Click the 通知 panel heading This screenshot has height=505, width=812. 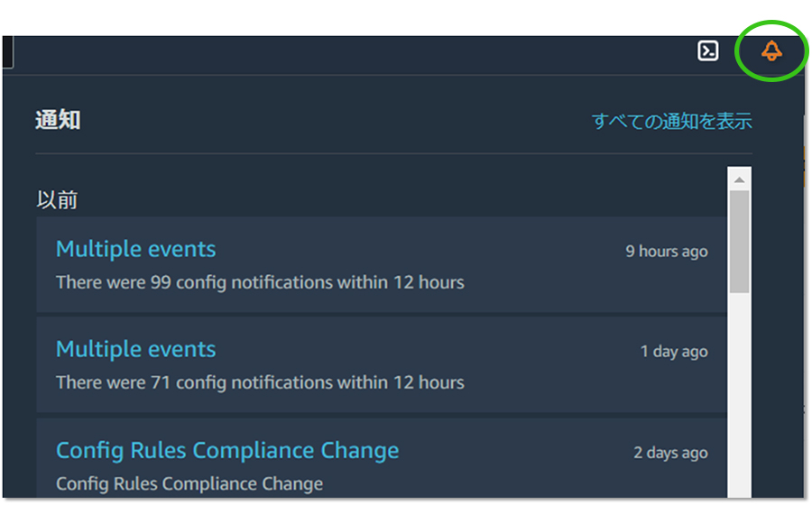tap(58, 120)
